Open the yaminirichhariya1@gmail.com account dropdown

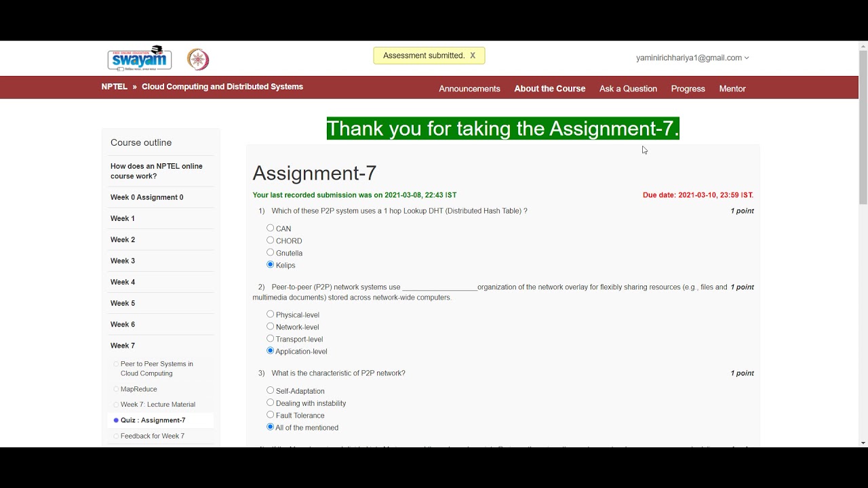pyautogui.click(x=692, y=58)
